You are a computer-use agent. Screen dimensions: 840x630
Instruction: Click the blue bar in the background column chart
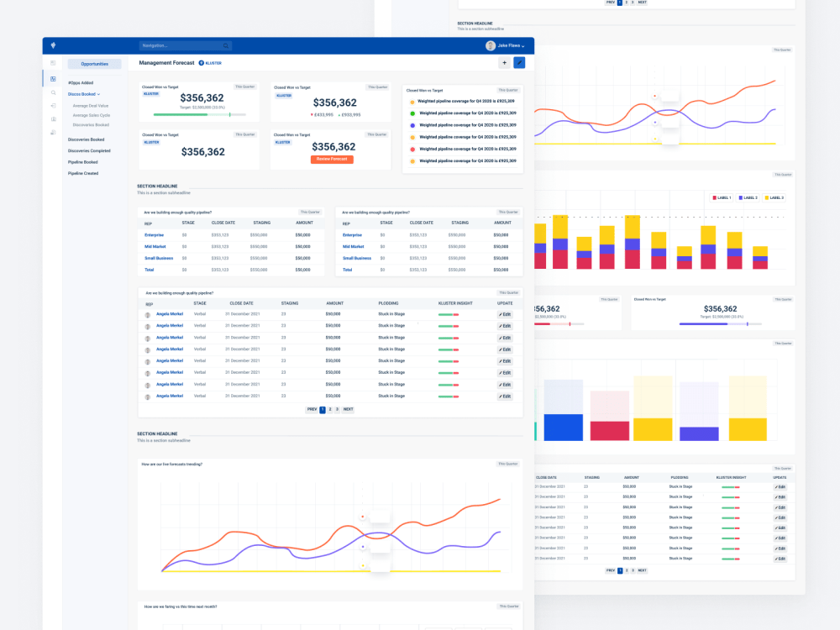(x=563, y=428)
